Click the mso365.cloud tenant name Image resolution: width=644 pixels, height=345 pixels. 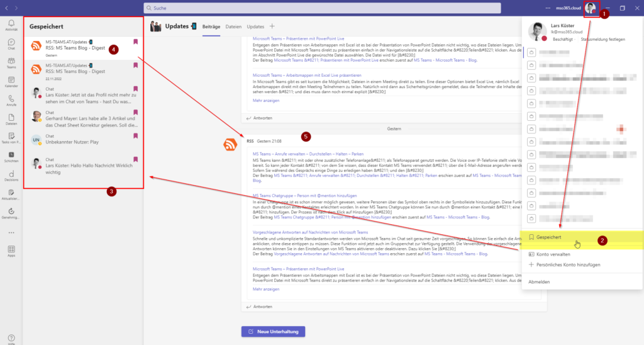click(569, 8)
